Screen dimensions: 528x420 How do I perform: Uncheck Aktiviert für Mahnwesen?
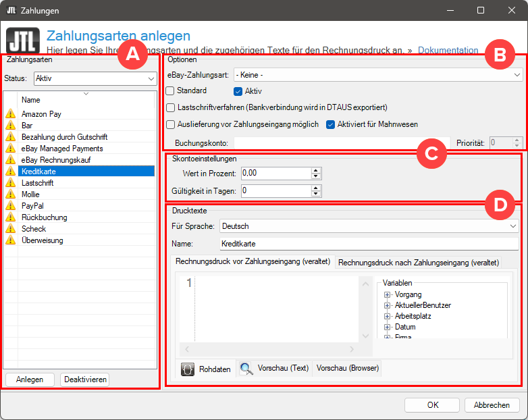point(331,124)
